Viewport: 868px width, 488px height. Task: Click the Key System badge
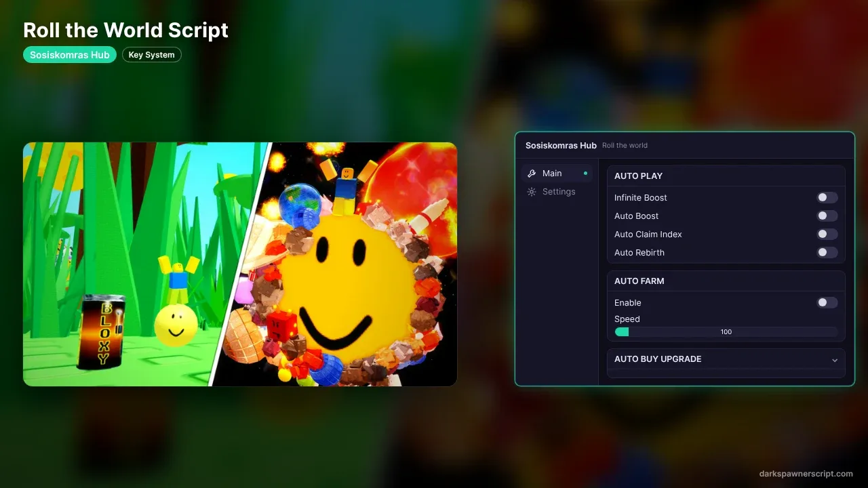[x=152, y=55]
